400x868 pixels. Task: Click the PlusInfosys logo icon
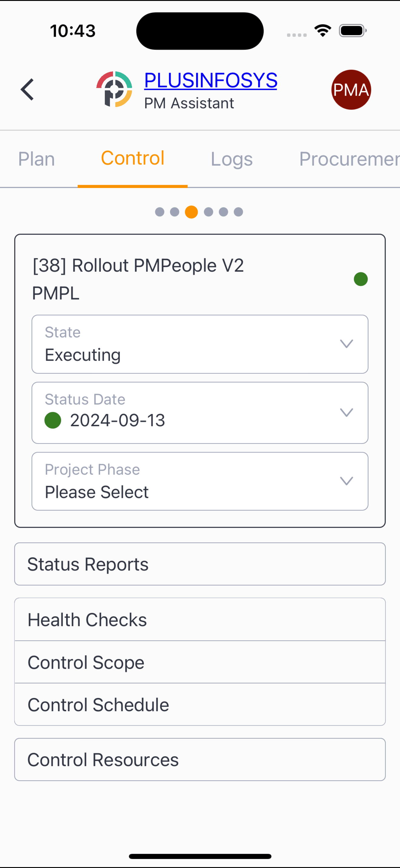click(114, 89)
